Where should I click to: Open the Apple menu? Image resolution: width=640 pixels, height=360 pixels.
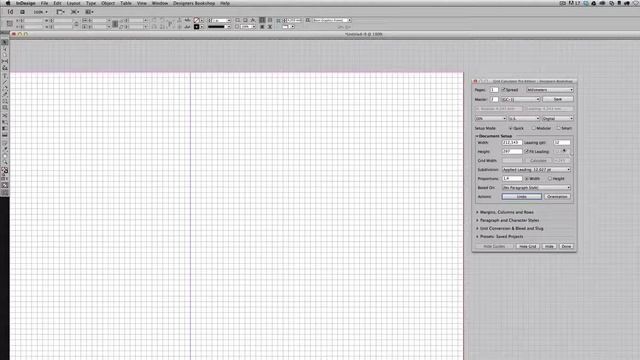pos(7,3)
